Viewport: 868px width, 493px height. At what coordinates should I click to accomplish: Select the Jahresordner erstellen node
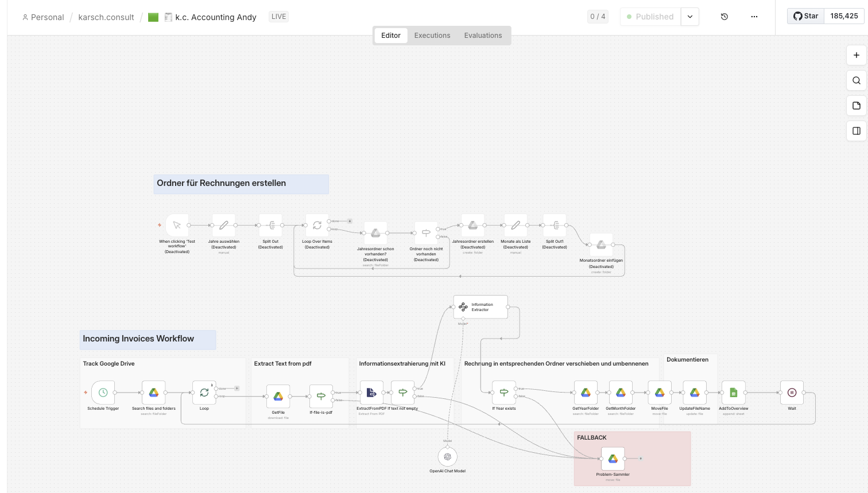click(472, 226)
